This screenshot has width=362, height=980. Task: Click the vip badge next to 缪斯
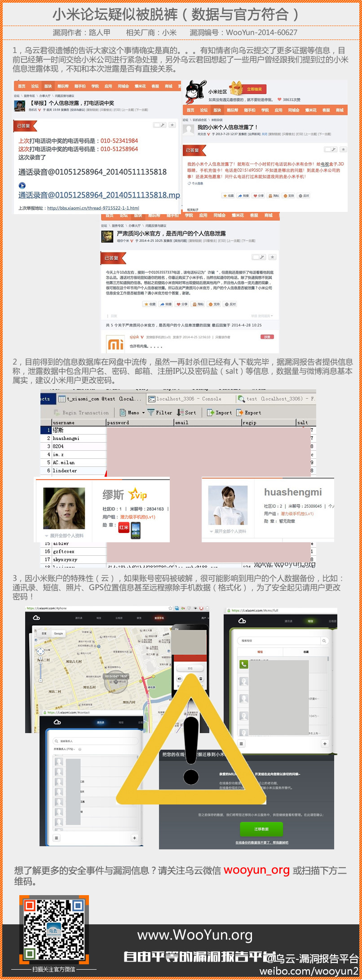click(137, 494)
